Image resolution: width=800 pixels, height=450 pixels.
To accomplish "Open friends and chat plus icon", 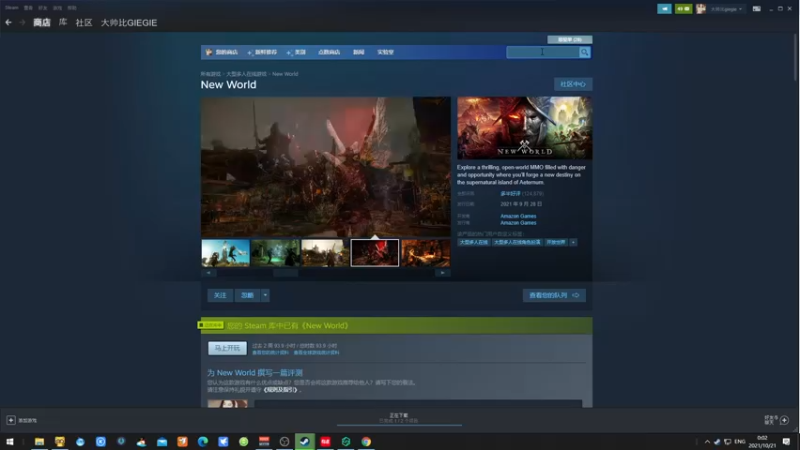I will [x=785, y=420].
